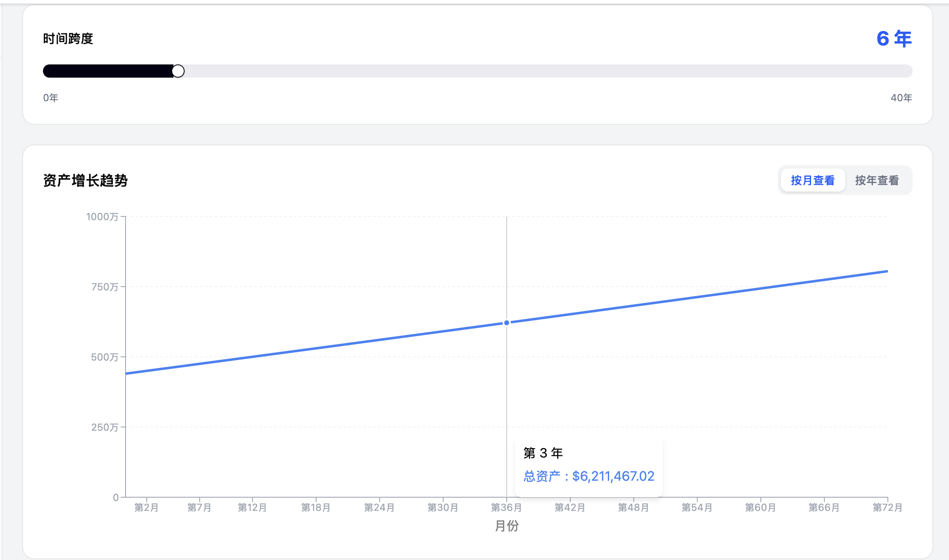Switch to 按年查看 yearly view

(x=876, y=180)
